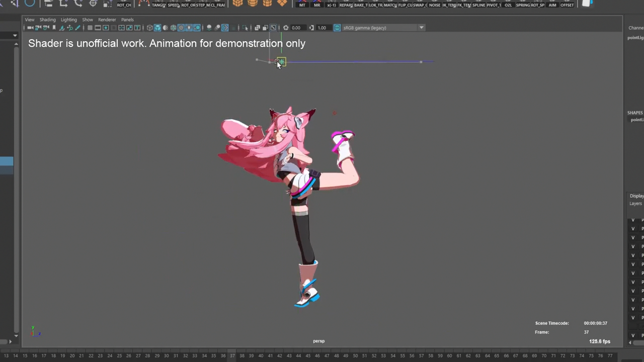Click the AIM shelf icon
The image size is (644, 362).
pyautogui.click(x=552, y=4)
